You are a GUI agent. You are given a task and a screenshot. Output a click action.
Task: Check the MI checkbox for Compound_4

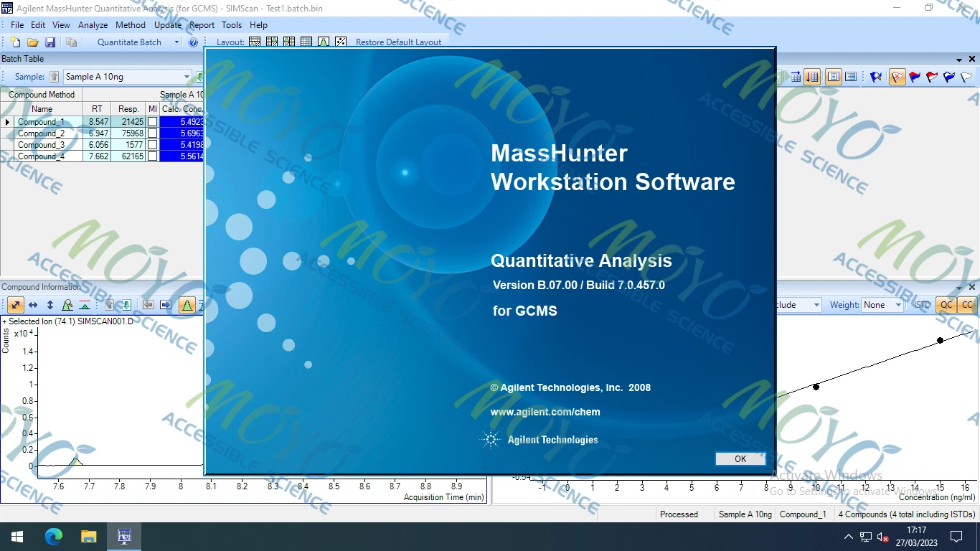tap(152, 156)
